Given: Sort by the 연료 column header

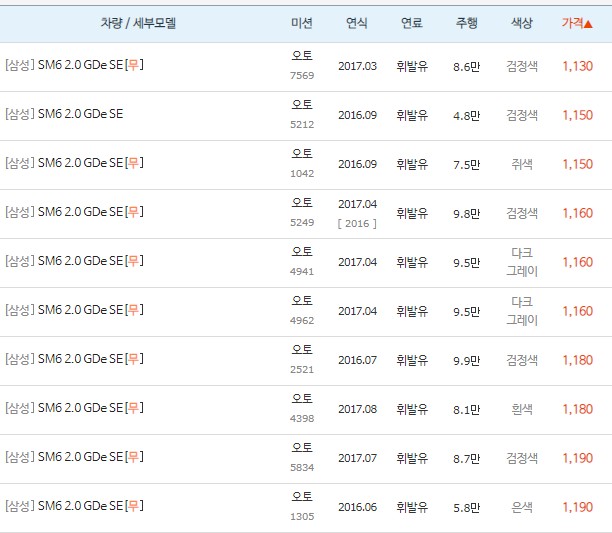Looking at the screenshot, I should click(412, 23).
